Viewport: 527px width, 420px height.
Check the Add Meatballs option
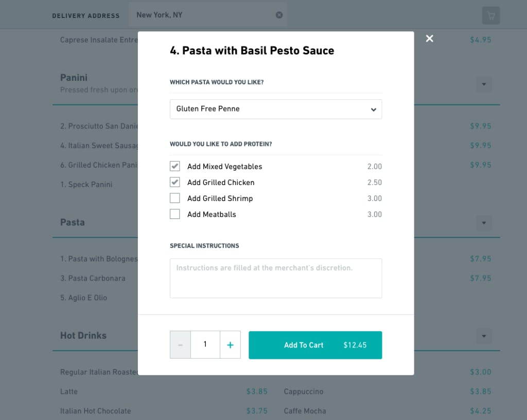(x=174, y=214)
